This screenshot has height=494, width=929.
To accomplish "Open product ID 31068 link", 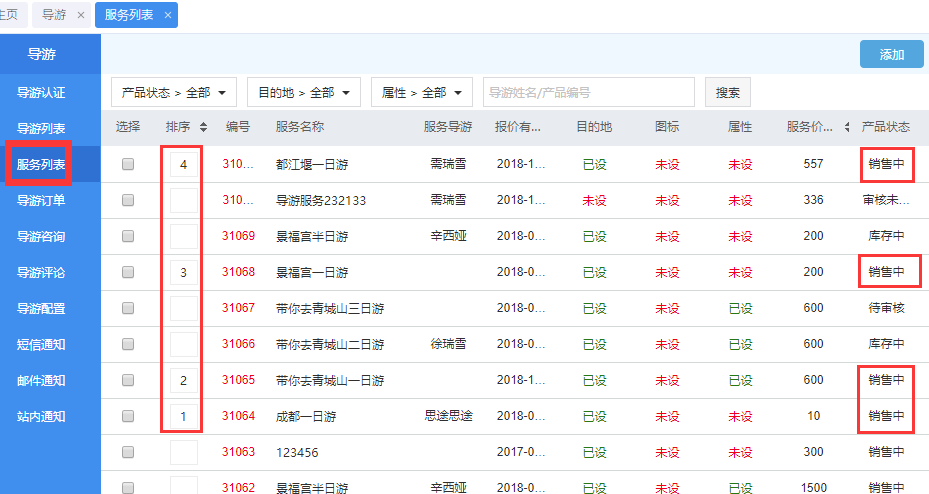I will tap(238, 272).
